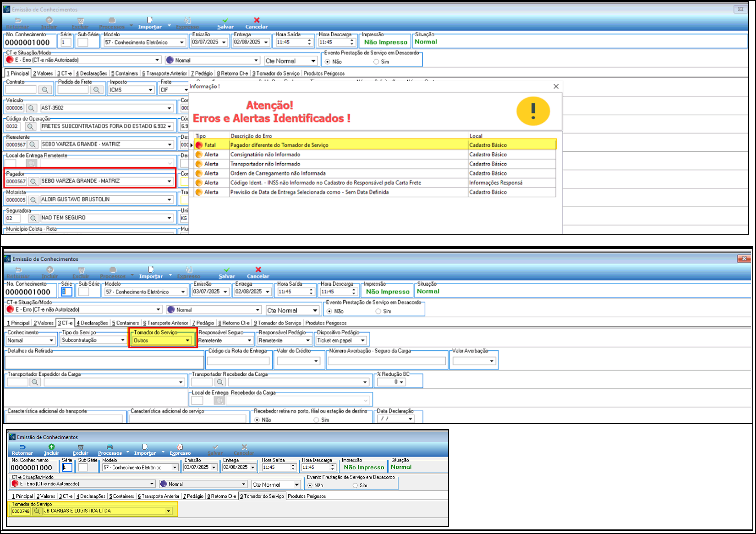Open Tomador do Serviço search magnifier, bottom window

[37, 511]
